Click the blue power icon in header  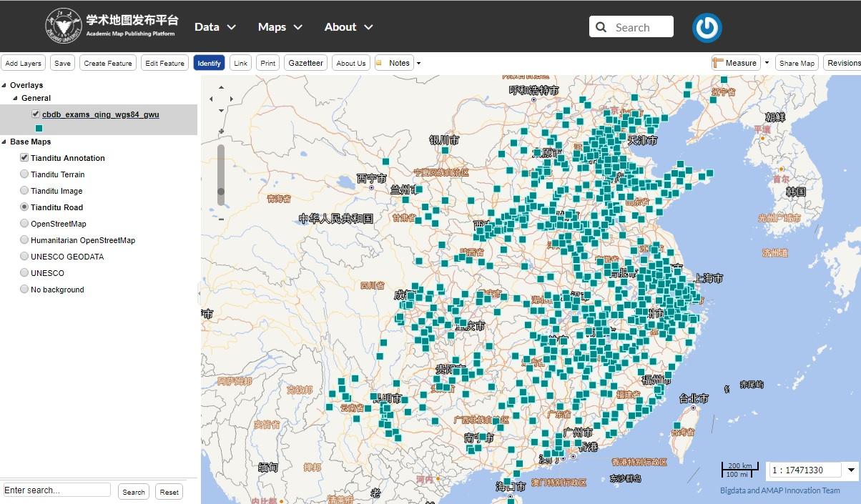click(707, 28)
